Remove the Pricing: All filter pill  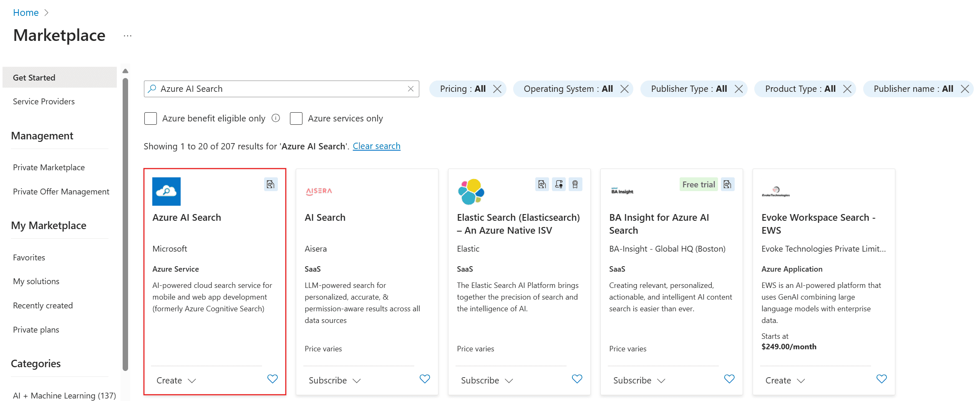point(497,88)
